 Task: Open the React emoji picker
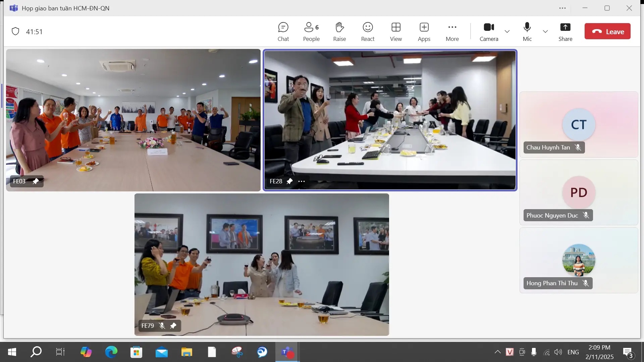coord(368,32)
